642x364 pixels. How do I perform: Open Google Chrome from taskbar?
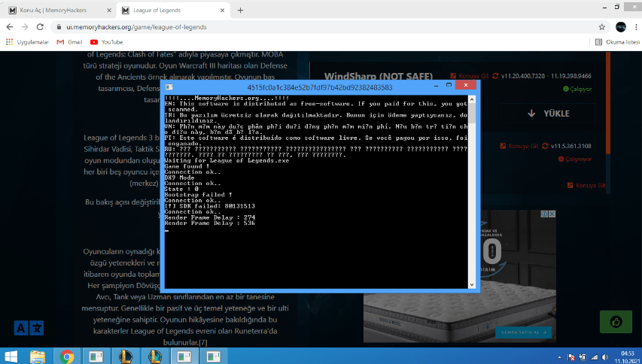(x=67, y=356)
